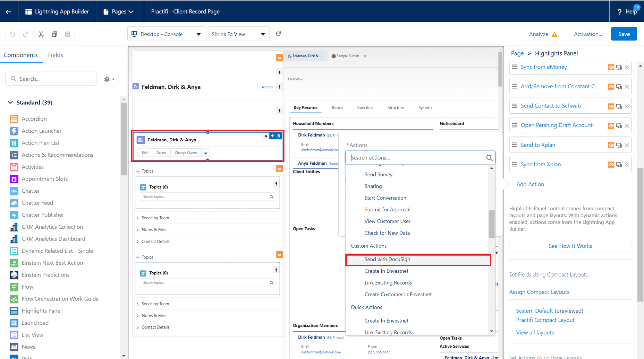Toggle visibility for Send to Xplan action
Viewport: 644px width, 359px height.
pos(611,145)
